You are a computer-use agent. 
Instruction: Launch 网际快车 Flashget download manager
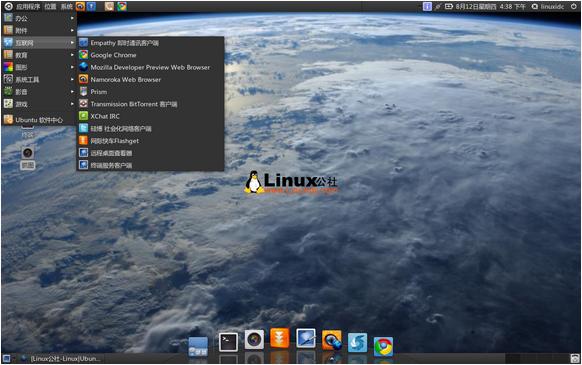click(x=150, y=141)
